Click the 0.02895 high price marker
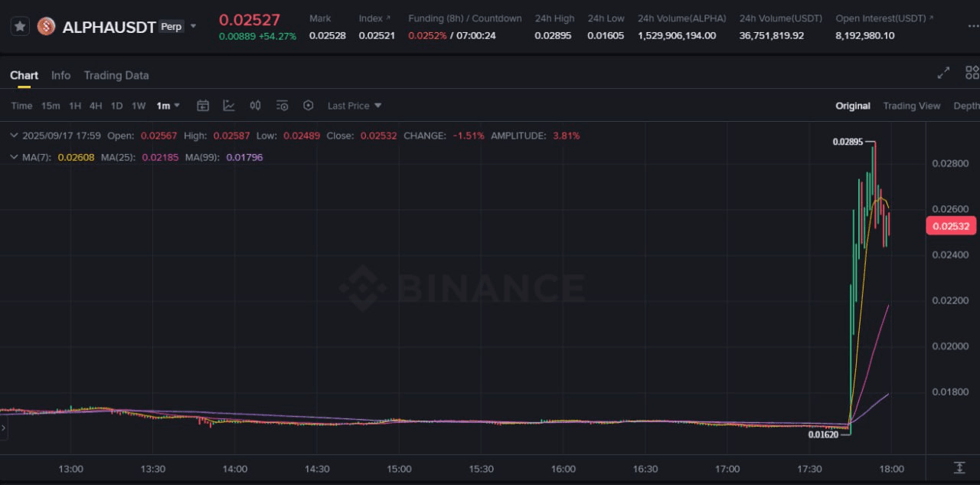Screen dimensions: 980x485 point(848,142)
